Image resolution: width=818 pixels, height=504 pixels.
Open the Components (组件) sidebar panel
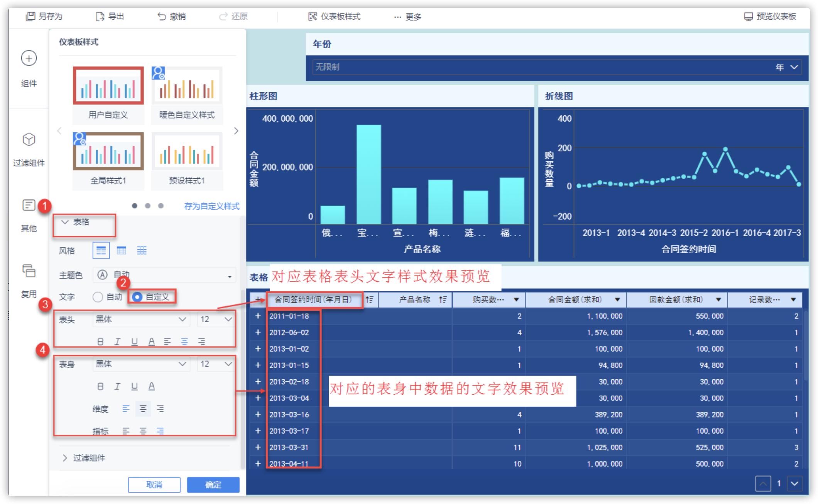click(x=29, y=68)
